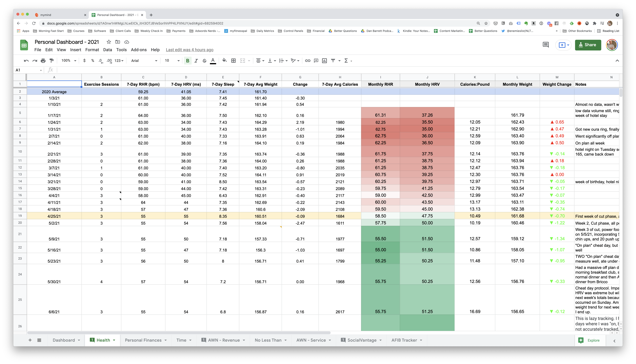
Task: Open the zoom 100% dropdown
Action: tap(69, 60)
